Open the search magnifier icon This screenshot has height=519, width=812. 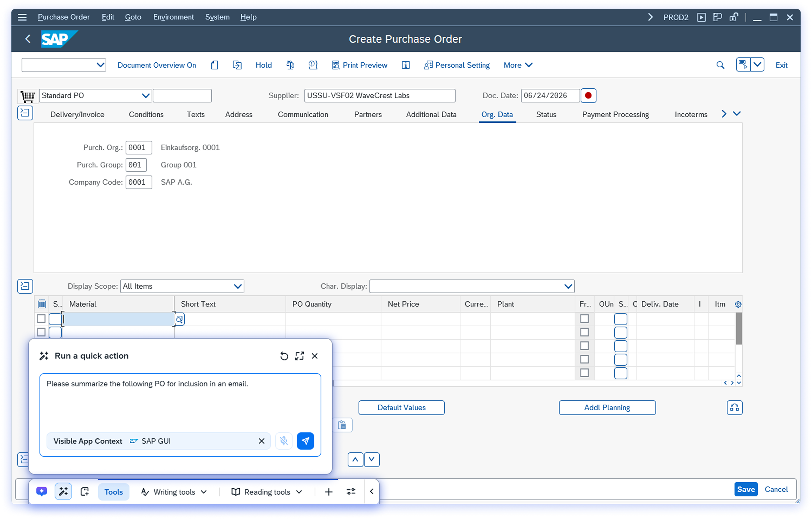click(x=720, y=65)
